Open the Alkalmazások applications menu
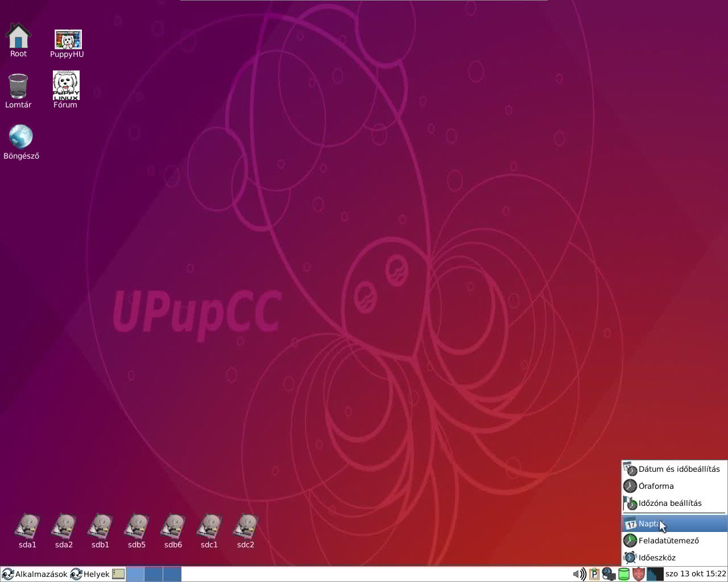The width and height of the screenshot is (728, 582). click(x=35, y=574)
